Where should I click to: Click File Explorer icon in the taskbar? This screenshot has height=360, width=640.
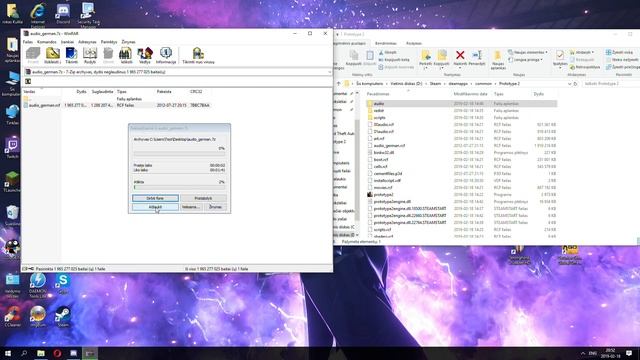click(41, 353)
